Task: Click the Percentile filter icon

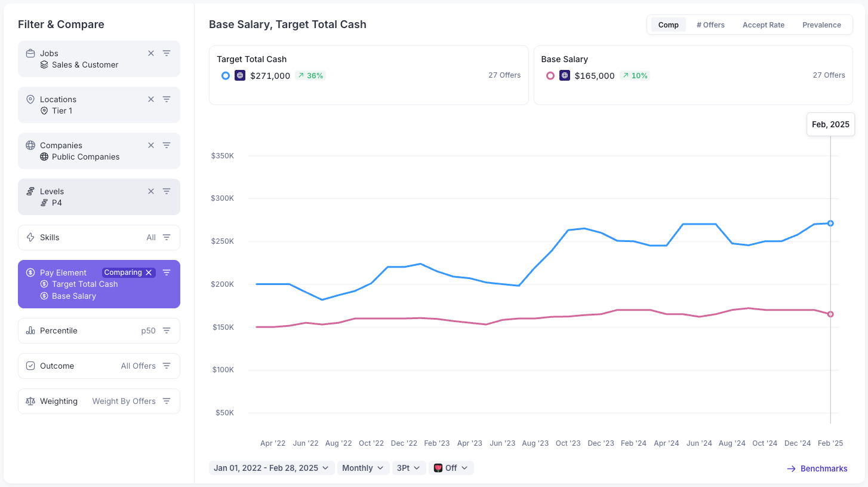Action: click(x=167, y=330)
